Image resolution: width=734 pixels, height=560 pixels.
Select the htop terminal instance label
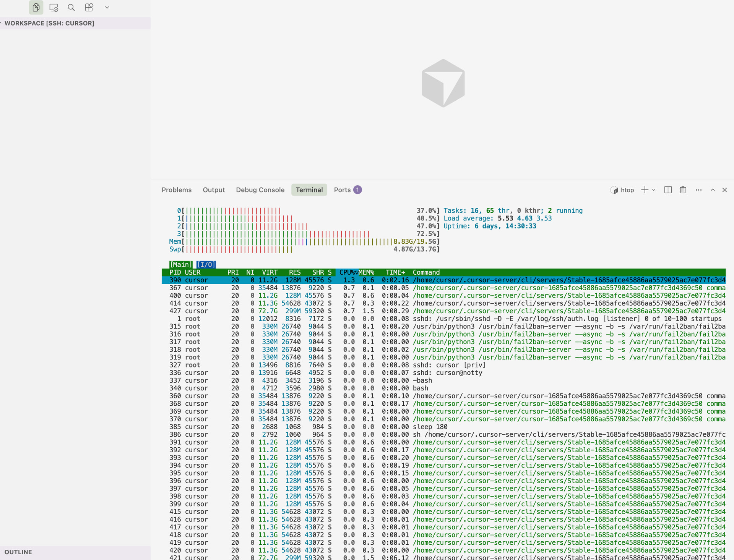click(627, 190)
